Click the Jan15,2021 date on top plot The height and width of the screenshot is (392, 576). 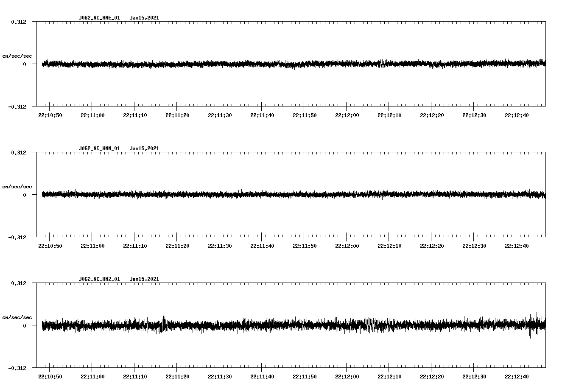point(145,18)
